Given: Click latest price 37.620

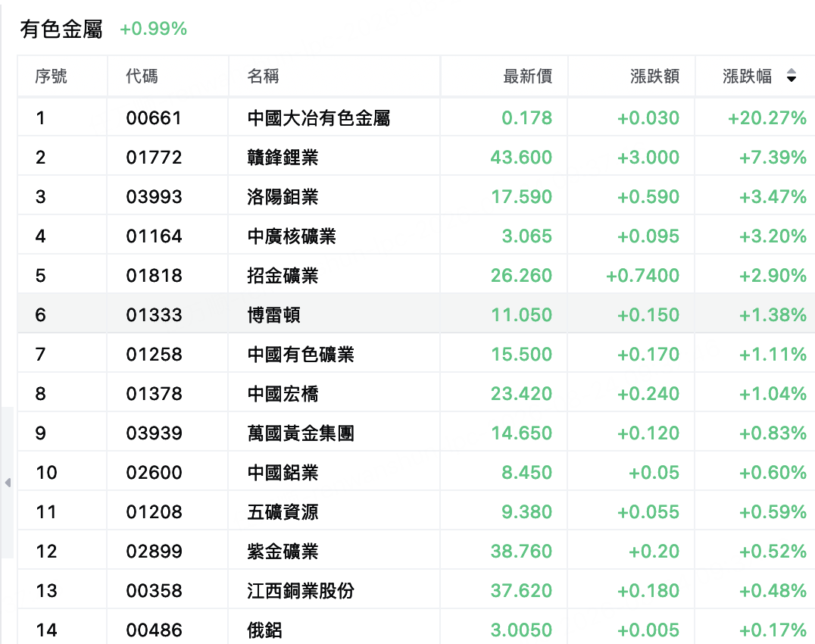Looking at the screenshot, I should [x=521, y=591].
